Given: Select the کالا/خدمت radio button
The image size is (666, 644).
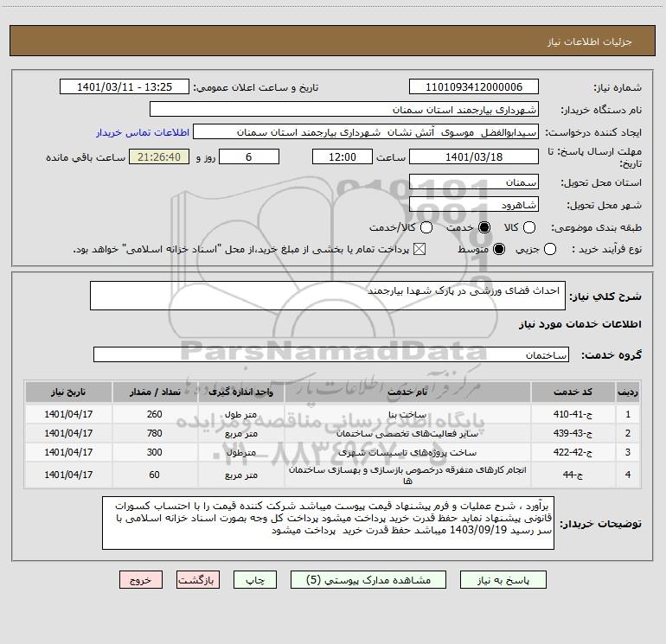Looking at the screenshot, I should pyautogui.click(x=426, y=227).
